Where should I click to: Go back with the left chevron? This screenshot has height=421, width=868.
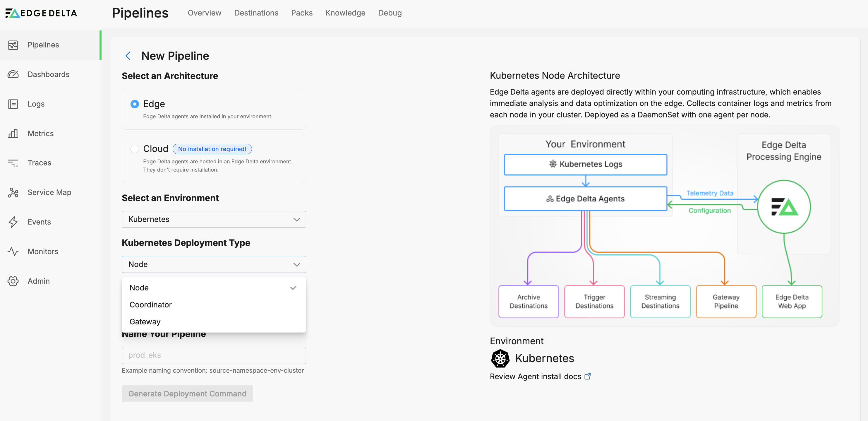tap(128, 56)
